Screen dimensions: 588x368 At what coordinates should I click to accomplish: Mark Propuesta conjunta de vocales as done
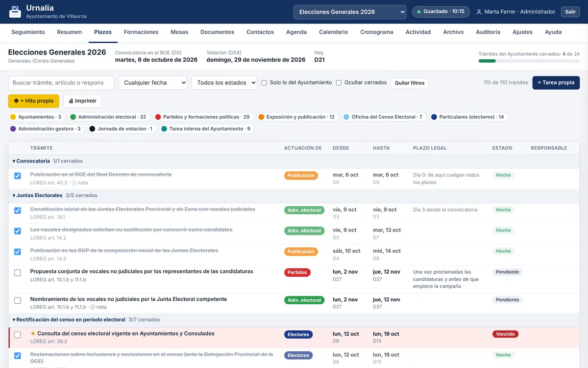tap(18, 273)
